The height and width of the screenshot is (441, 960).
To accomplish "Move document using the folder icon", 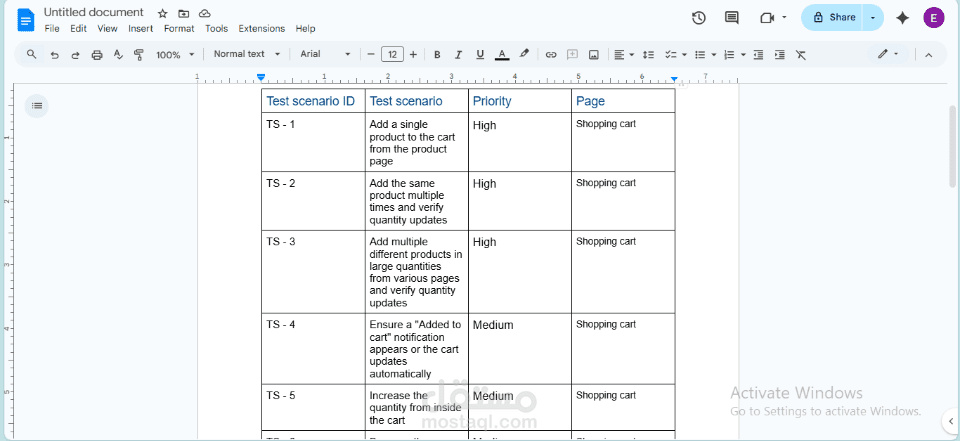I will (x=184, y=13).
